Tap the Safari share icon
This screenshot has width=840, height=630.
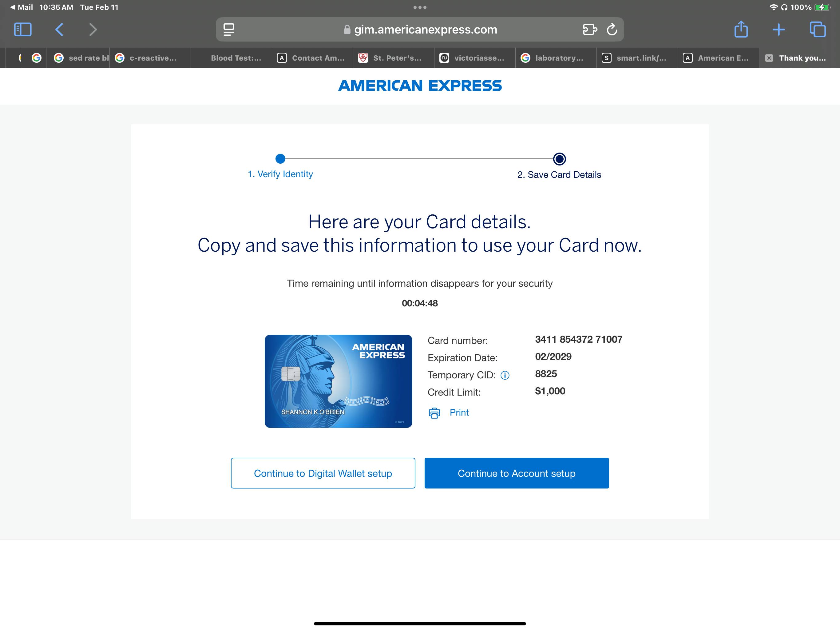(741, 29)
